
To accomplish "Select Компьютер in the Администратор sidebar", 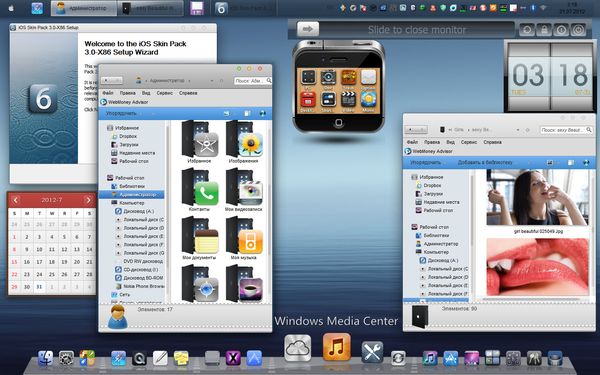I will coord(132,203).
